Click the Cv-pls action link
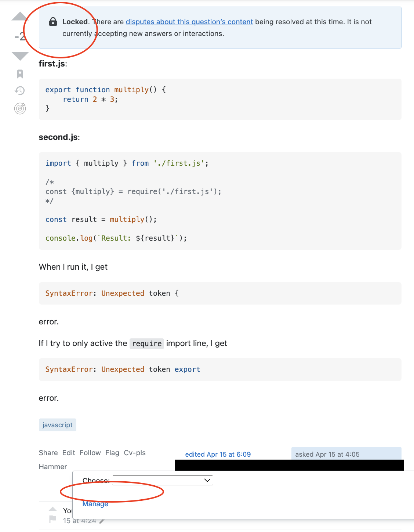 pyautogui.click(x=134, y=453)
